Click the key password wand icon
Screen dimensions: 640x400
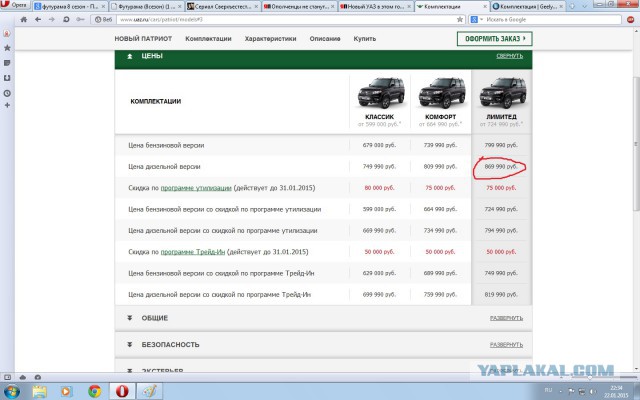[x=80, y=20]
